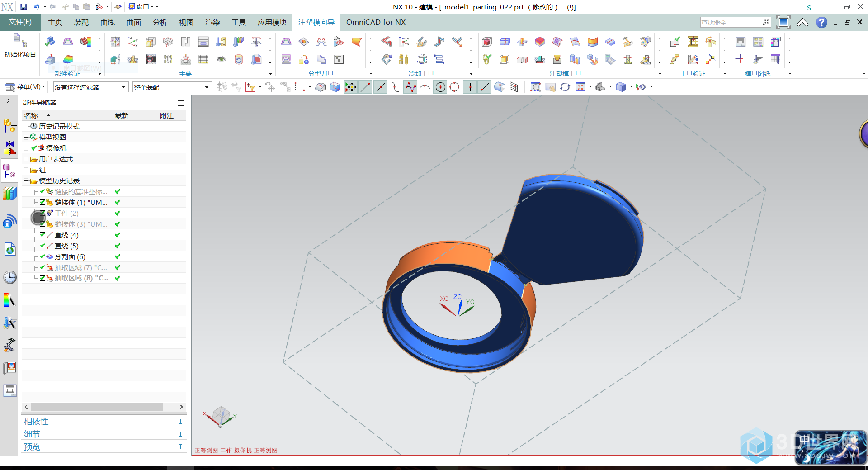The width and height of the screenshot is (868, 470).
Task: Click the Split Solid icon in 注塑模工具
Action: coord(505,42)
